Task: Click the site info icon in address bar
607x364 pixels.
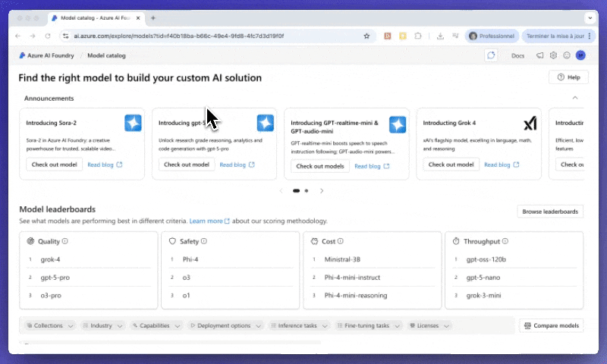Action: pyautogui.click(x=66, y=36)
